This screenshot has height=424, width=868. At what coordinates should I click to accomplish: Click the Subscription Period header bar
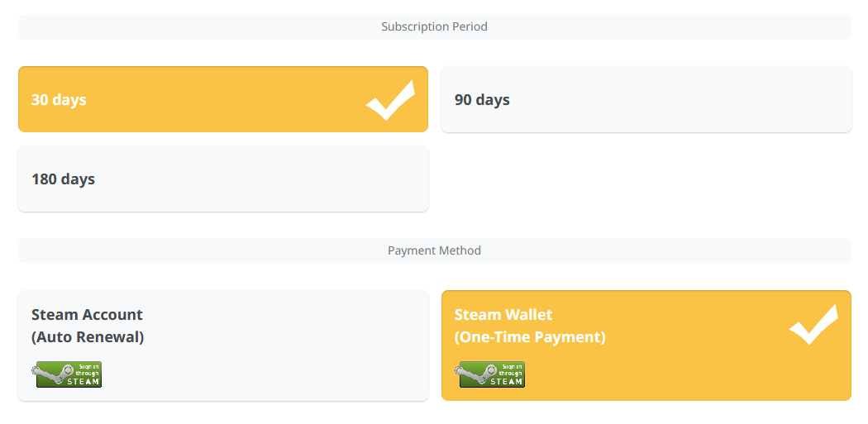pos(435,26)
